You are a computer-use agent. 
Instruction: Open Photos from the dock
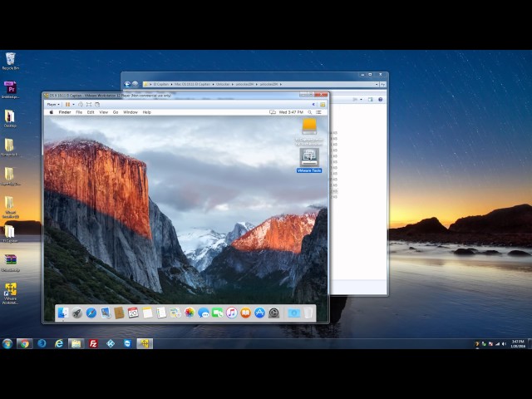190,313
